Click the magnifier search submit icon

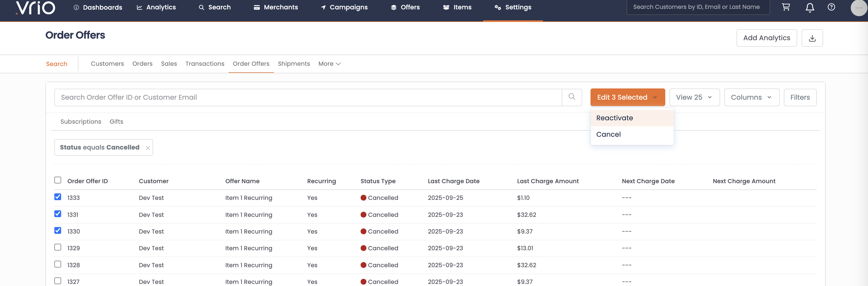(x=572, y=97)
